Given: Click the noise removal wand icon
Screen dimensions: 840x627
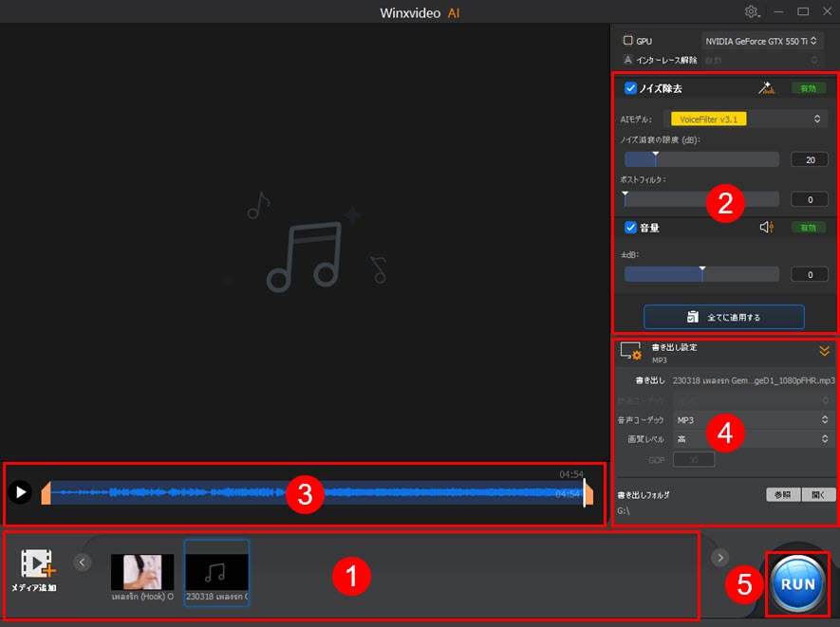Looking at the screenshot, I should tap(766, 88).
